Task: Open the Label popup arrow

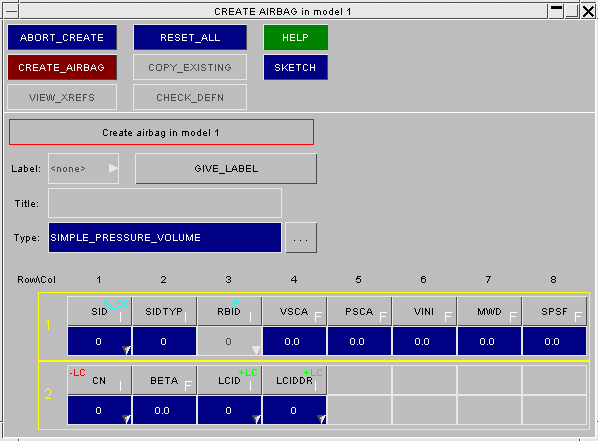Action: (113, 168)
